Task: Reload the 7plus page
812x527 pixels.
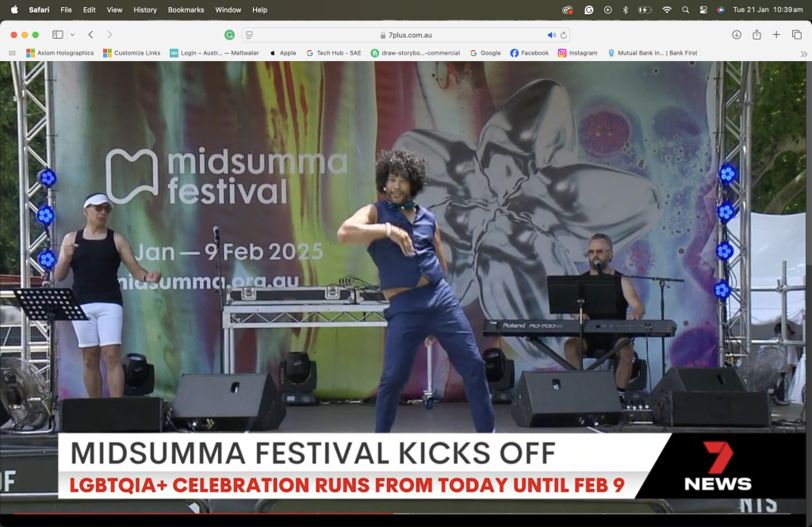Action: click(564, 35)
